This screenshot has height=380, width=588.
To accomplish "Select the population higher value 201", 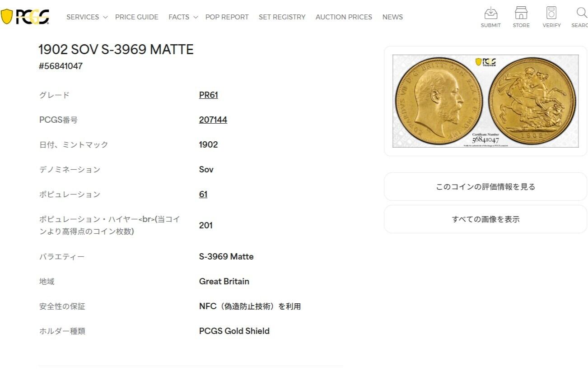I will pos(206,225).
